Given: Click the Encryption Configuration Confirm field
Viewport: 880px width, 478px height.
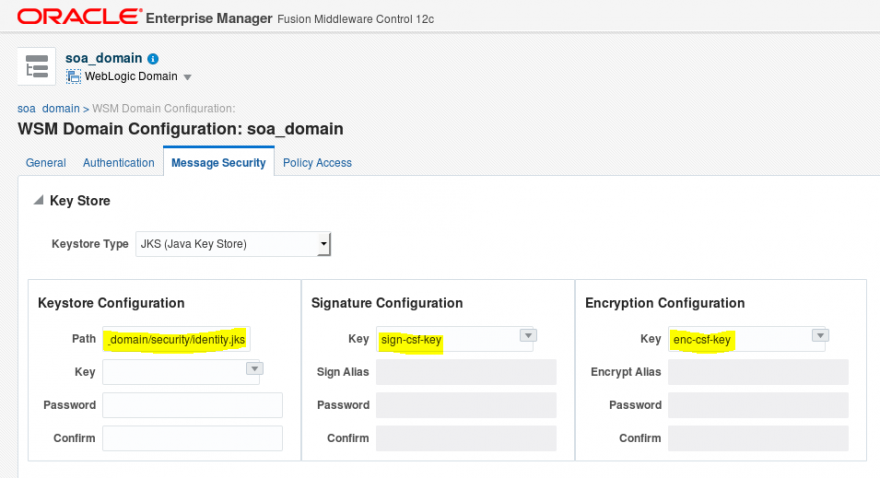Looking at the screenshot, I should pos(758,438).
